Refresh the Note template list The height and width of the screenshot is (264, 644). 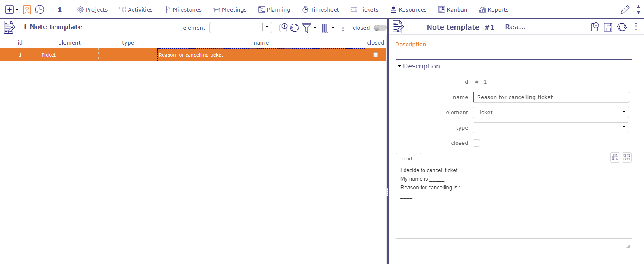coord(294,27)
